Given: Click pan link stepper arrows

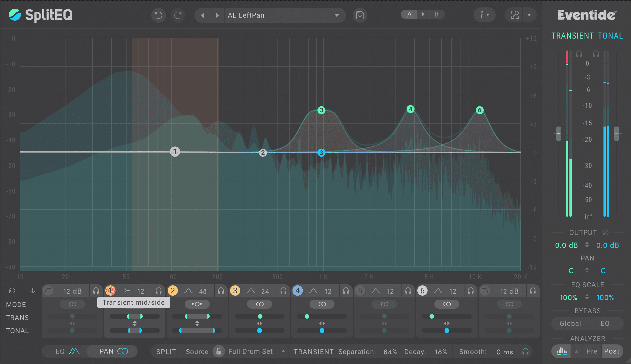Looking at the screenshot, I should tap(587, 270).
